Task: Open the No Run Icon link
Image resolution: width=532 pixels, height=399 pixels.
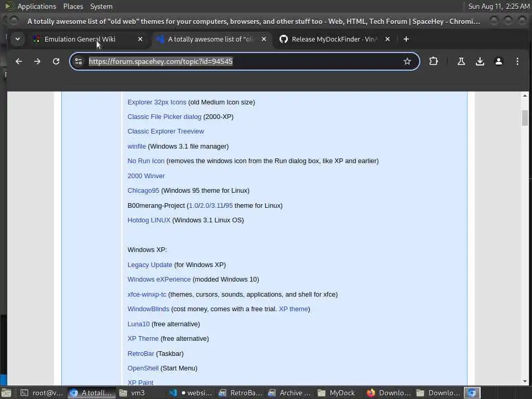Action: pos(145,161)
